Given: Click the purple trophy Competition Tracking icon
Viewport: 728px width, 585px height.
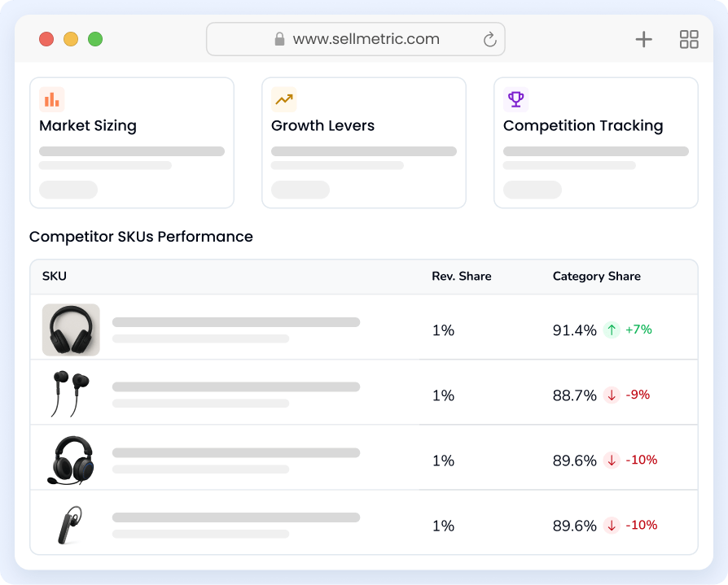Looking at the screenshot, I should click(515, 99).
